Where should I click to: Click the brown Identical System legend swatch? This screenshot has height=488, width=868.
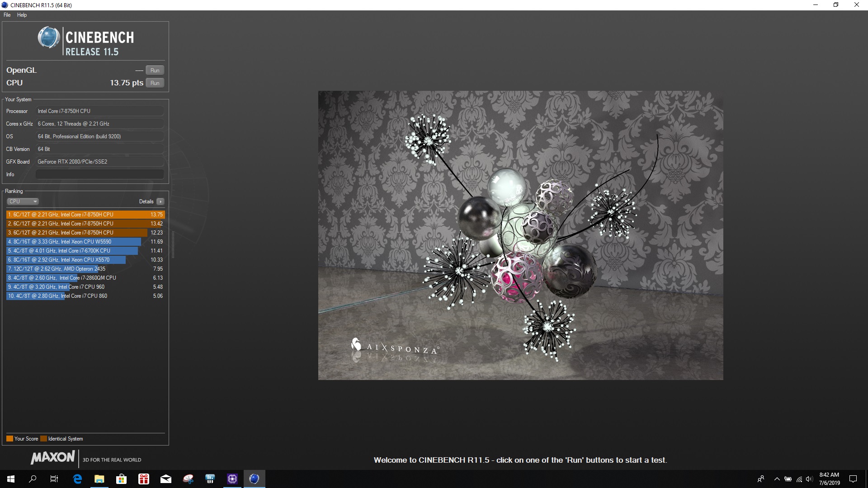click(43, 439)
